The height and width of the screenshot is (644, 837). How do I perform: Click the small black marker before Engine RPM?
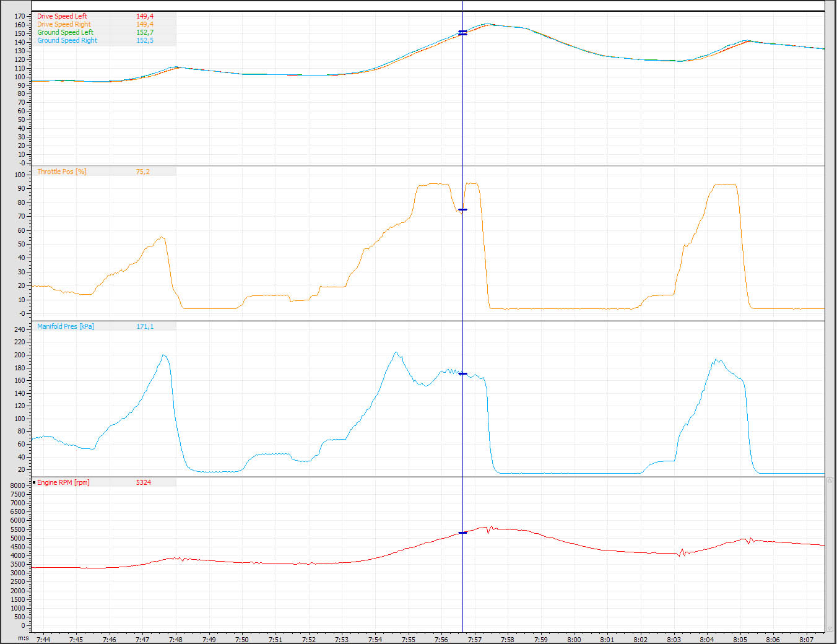pyautogui.click(x=34, y=482)
